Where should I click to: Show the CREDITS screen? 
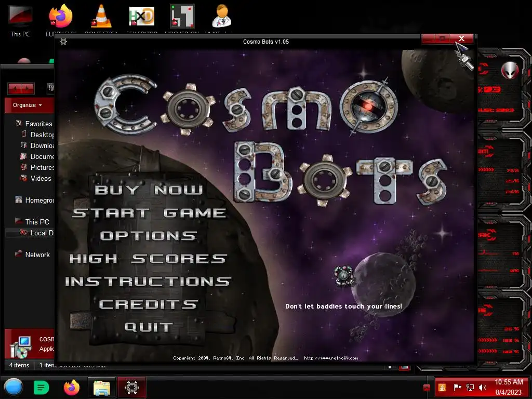[x=148, y=304]
